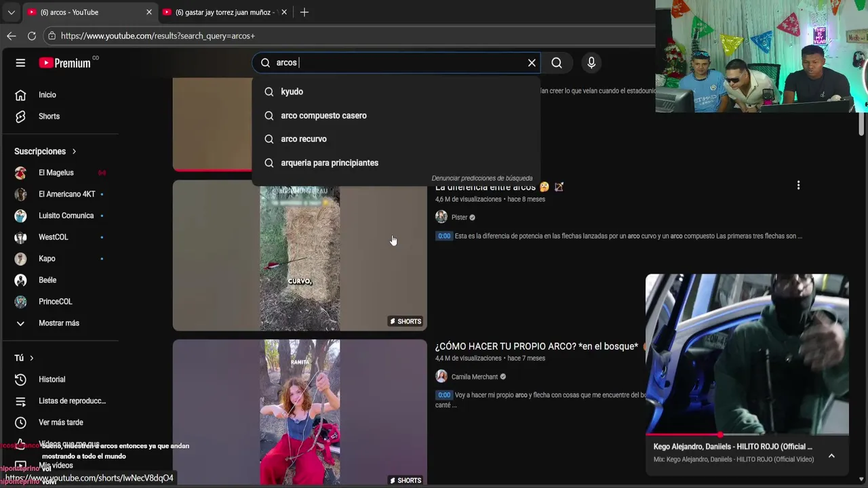Image resolution: width=868 pixels, height=488 pixels.
Task: Open Cómo hacer tu propio arco thumbnail
Action: pyautogui.click(x=300, y=412)
